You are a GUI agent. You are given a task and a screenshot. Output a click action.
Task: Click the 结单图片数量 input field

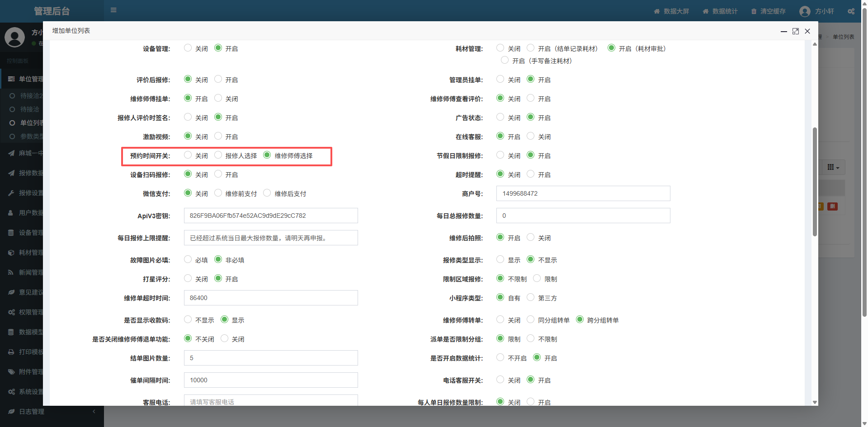(x=271, y=358)
